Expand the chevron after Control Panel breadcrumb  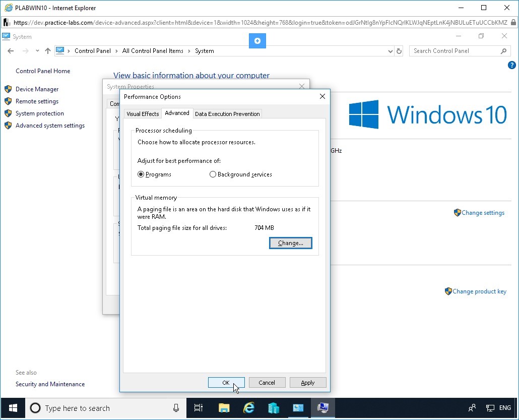116,51
